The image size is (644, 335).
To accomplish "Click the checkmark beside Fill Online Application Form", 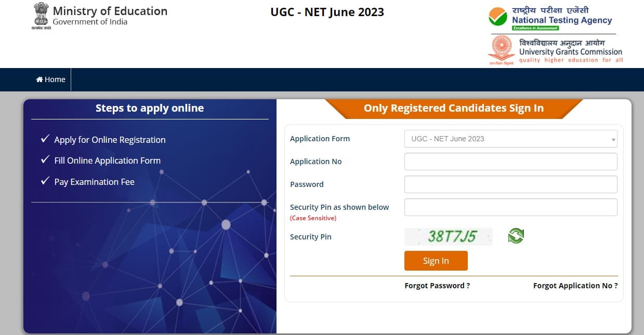I will [44, 159].
